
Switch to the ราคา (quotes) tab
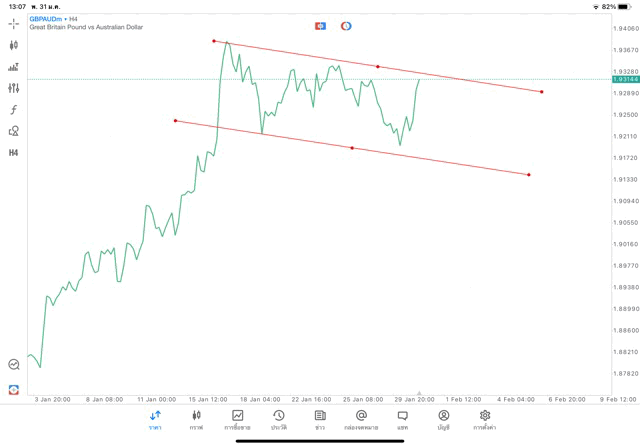click(x=155, y=420)
